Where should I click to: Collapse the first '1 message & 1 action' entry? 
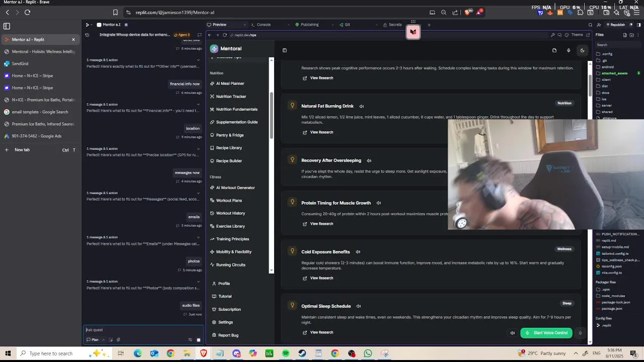coord(198,60)
